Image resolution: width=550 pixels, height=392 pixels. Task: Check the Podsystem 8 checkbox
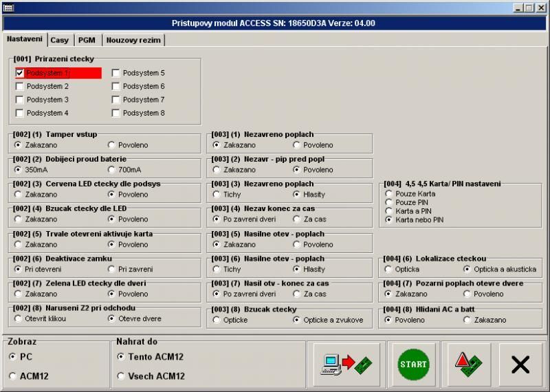click(x=116, y=113)
